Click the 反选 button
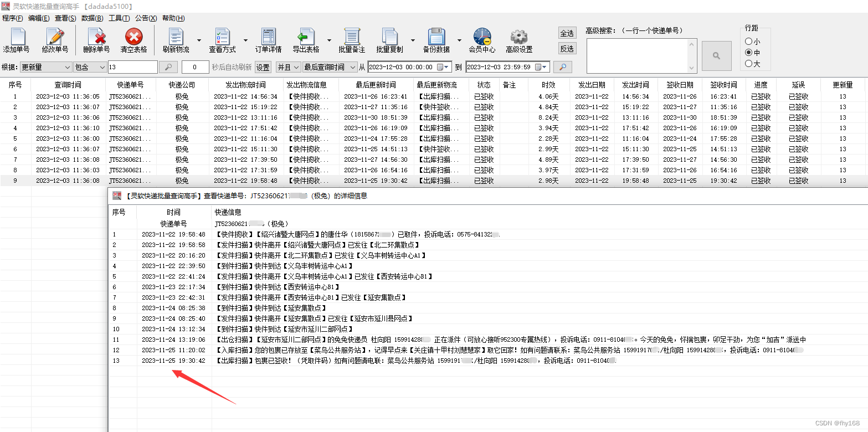Image resolution: width=868 pixels, height=432 pixels. click(x=567, y=49)
